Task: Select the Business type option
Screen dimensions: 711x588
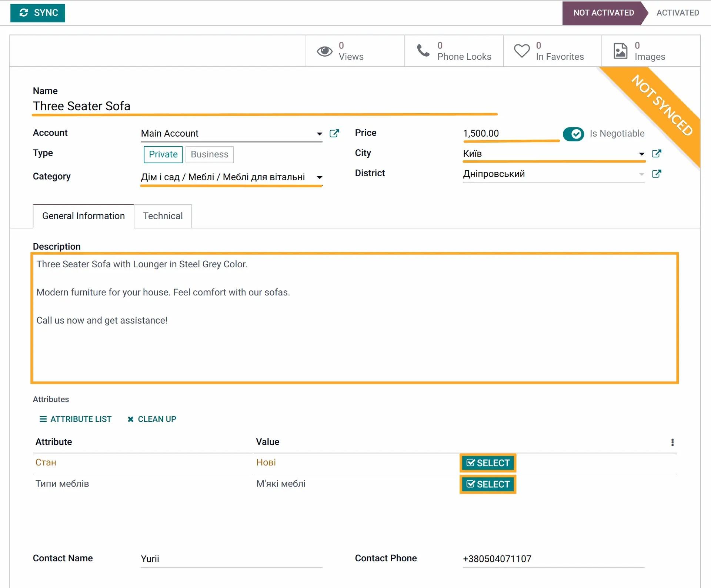Action: 209,154
